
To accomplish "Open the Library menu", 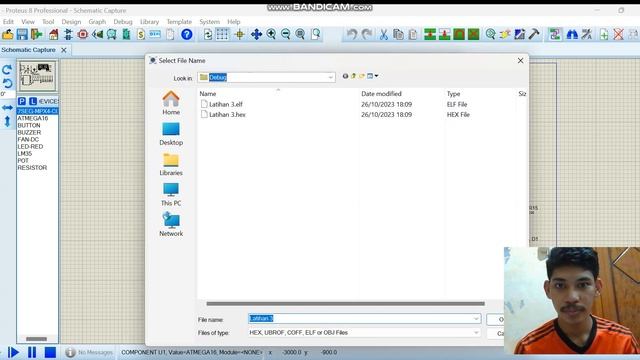I will [x=149, y=22].
